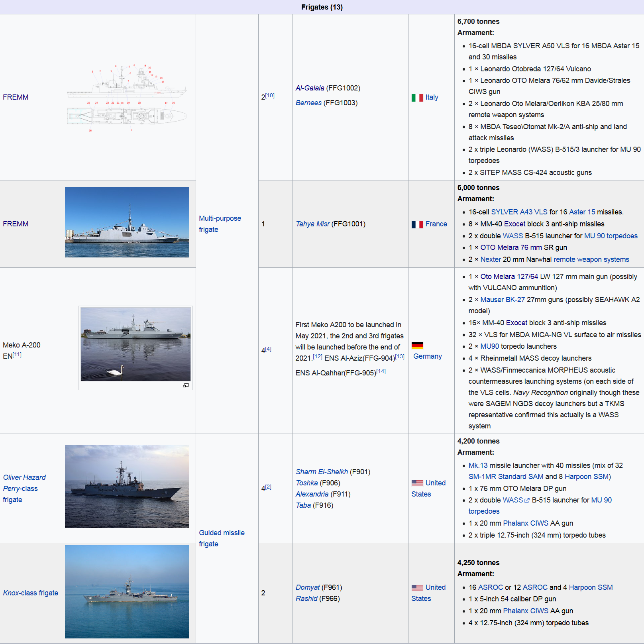Open the Italy country link
Viewport: 644px width, 644px height.
(x=432, y=97)
